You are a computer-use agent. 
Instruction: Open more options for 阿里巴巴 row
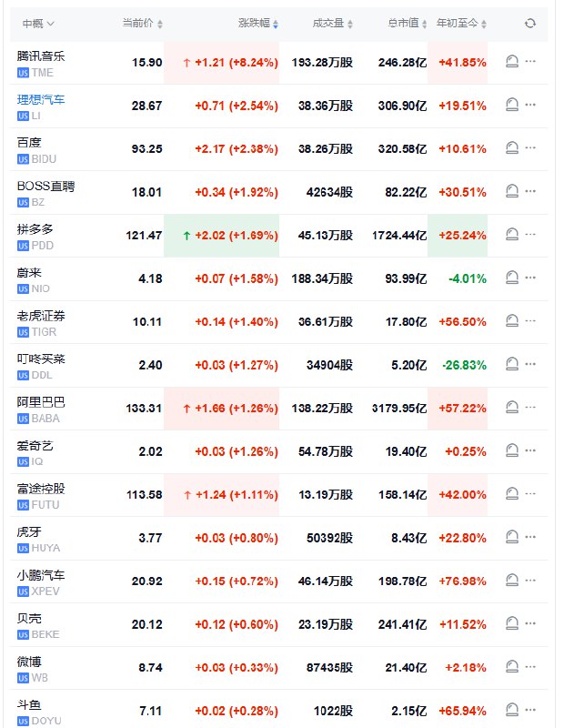point(530,408)
